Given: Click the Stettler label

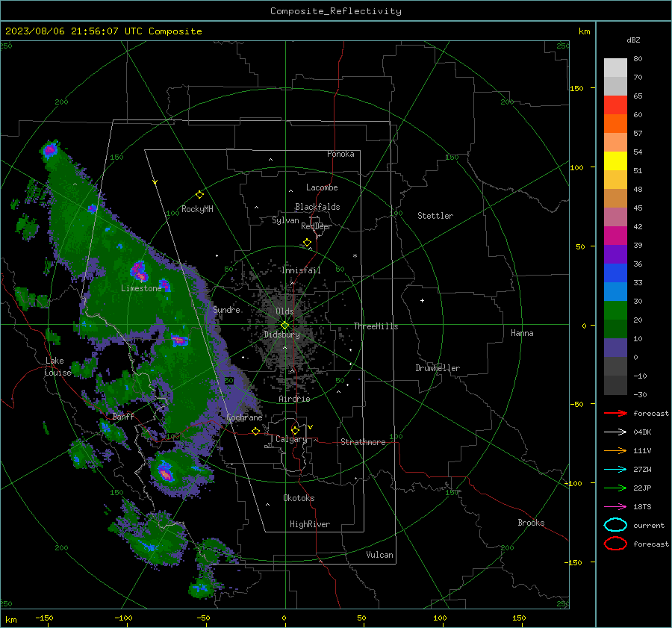Looking at the screenshot, I should [435, 216].
